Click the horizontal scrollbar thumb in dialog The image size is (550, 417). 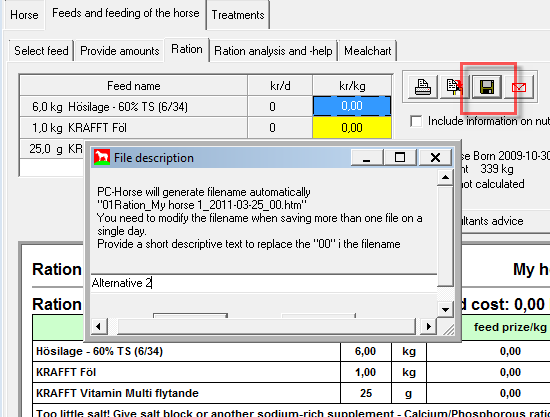point(267,327)
